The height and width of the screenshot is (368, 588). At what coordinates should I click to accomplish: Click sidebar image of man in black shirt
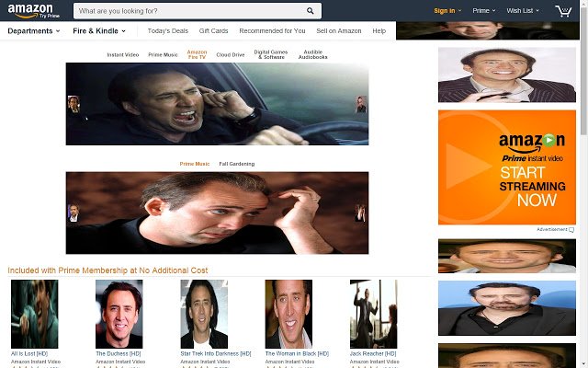click(507, 308)
